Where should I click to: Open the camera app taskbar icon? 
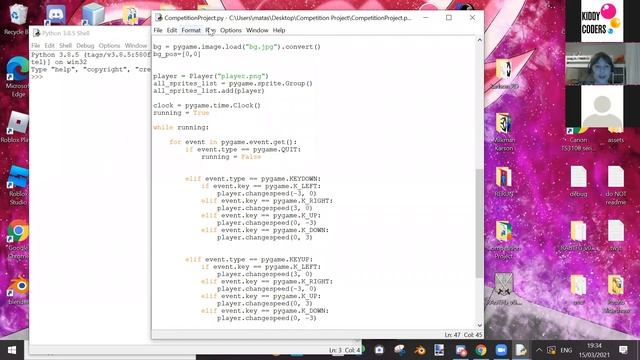[379, 350]
